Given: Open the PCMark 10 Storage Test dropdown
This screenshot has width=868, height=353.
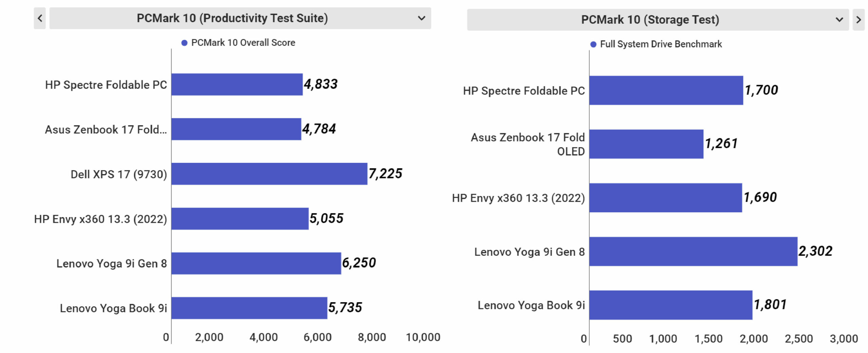Looking at the screenshot, I should (x=650, y=20).
